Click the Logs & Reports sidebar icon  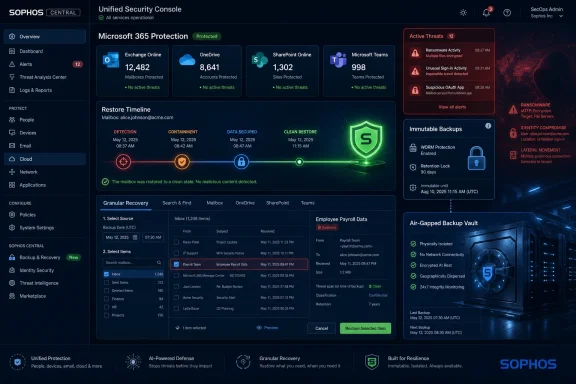click(x=12, y=90)
